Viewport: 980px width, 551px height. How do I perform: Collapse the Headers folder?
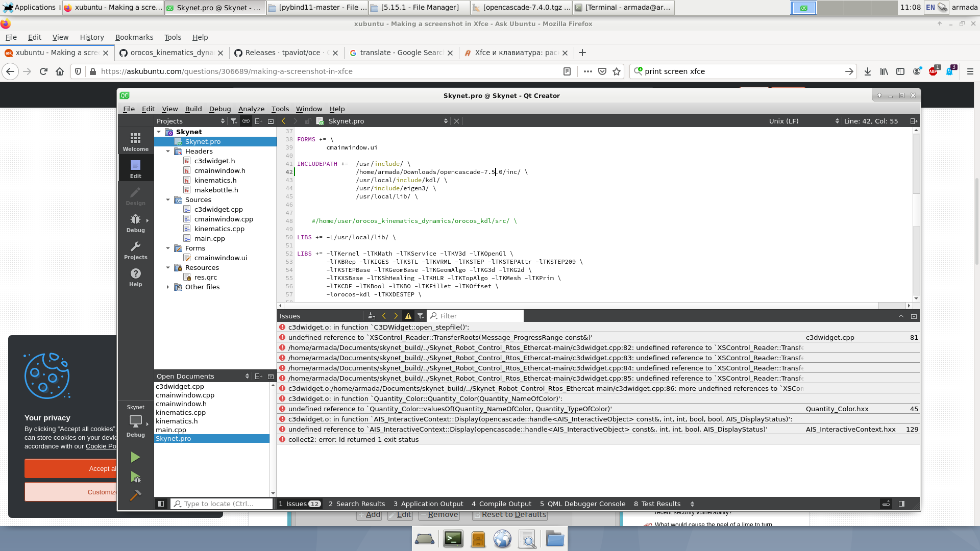(168, 151)
